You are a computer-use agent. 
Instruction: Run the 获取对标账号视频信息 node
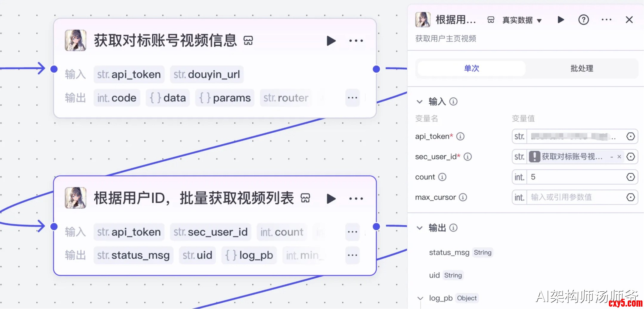tap(331, 41)
